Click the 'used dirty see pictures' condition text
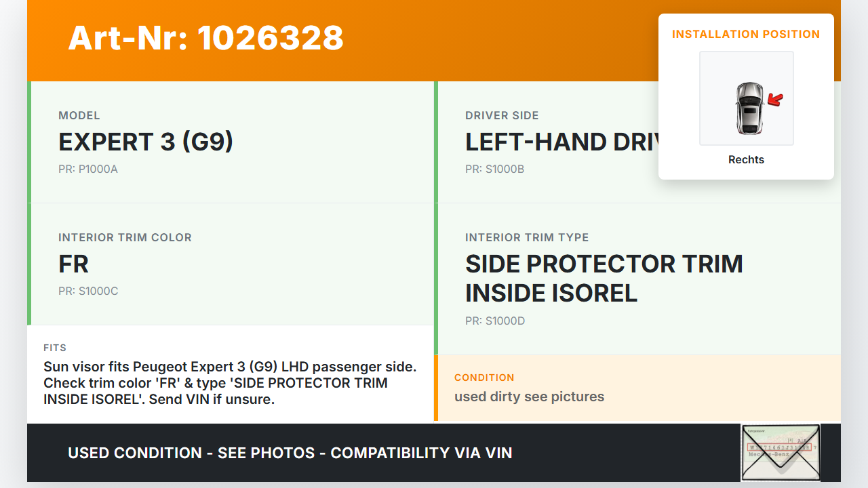This screenshot has height=488, width=868. point(529,396)
